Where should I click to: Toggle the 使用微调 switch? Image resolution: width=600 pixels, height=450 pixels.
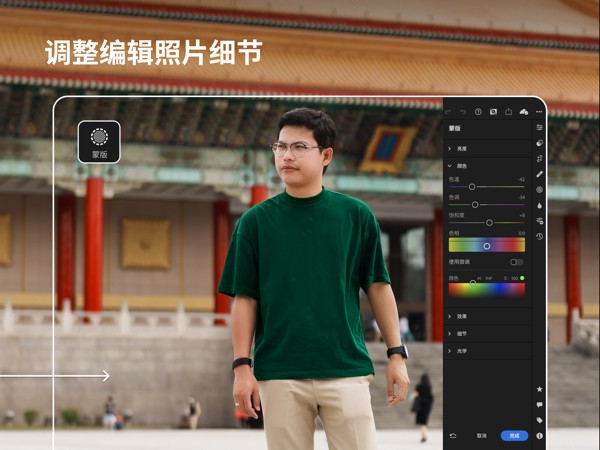point(516,262)
